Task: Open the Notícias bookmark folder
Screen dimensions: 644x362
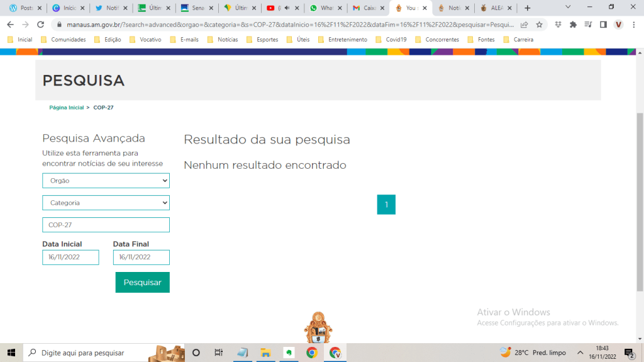Action: (x=222, y=39)
